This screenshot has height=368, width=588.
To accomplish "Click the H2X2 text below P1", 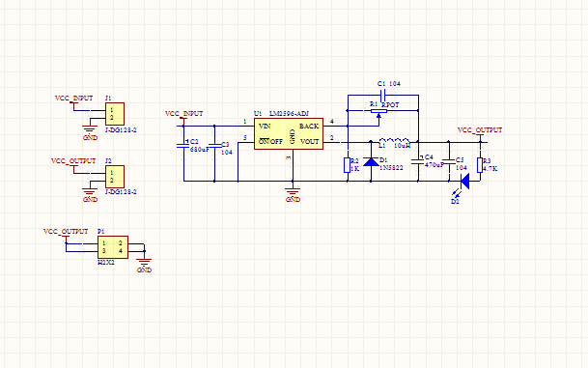I will [106, 263].
